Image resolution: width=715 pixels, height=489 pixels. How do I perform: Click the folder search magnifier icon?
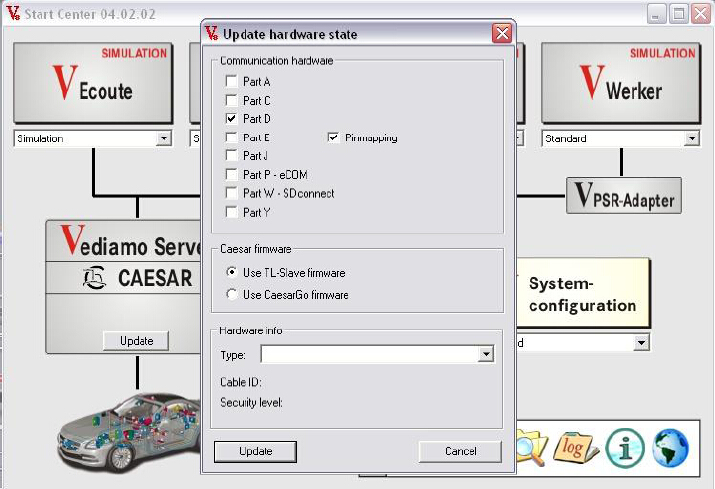[x=530, y=450]
